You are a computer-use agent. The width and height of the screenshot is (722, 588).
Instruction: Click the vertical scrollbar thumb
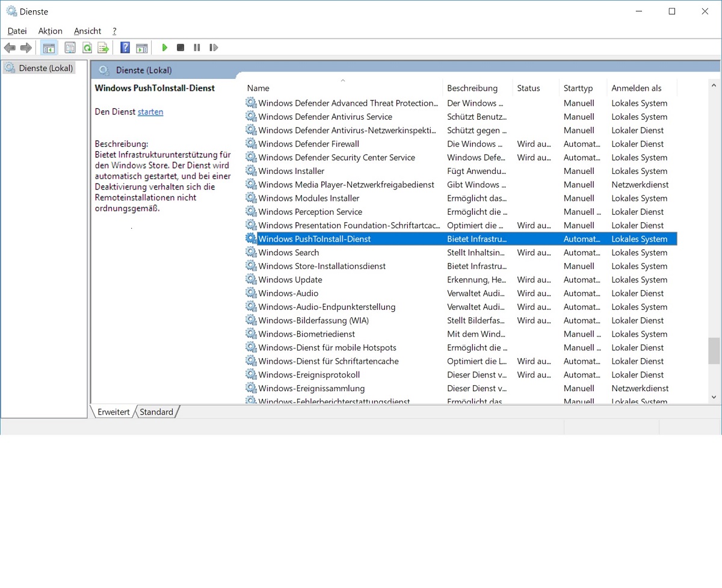click(x=714, y=351)
